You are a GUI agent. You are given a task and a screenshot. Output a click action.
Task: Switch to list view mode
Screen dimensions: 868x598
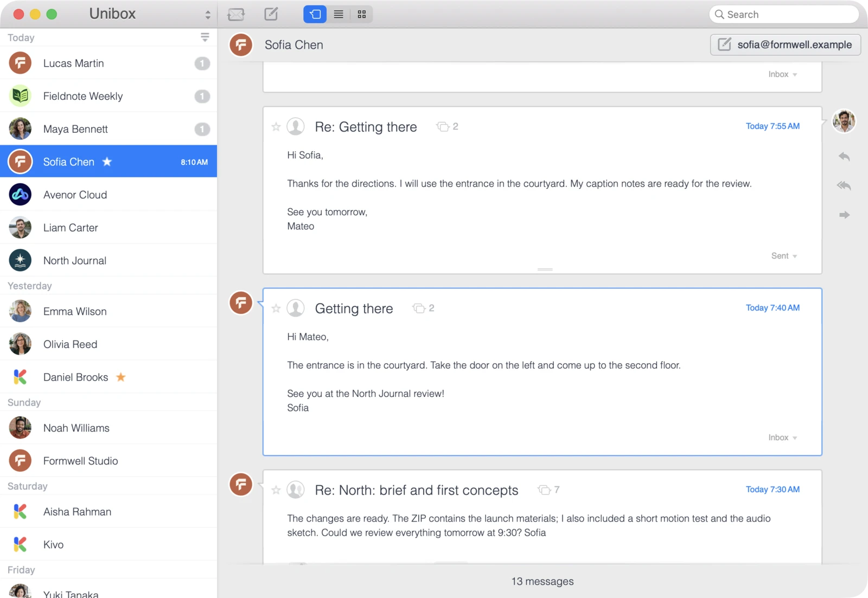pos(339,14)
